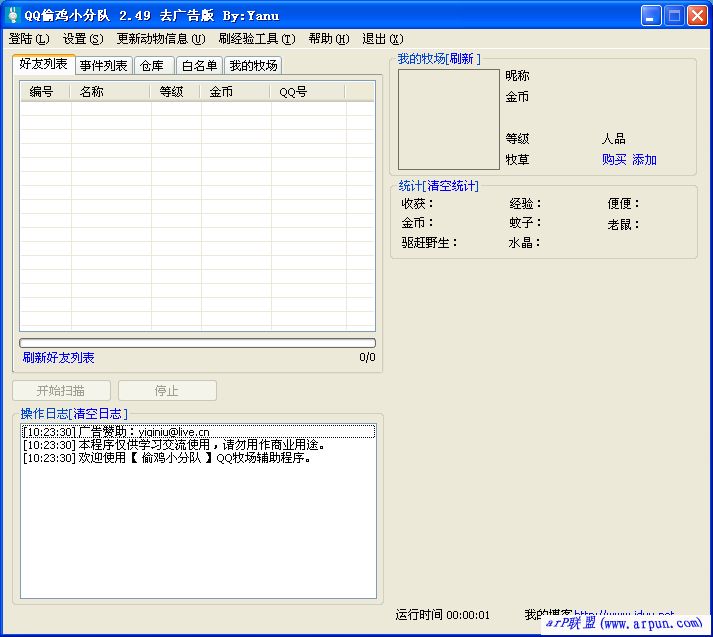Open the 刷经验工具(T) menu
Viewport: 713px width, 637px height.
click(x=257, y=39)
